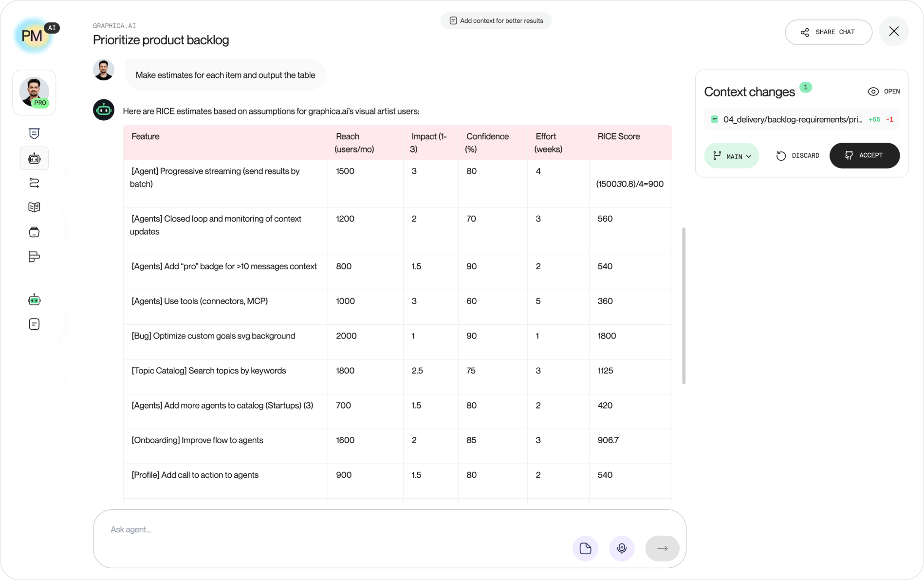Select the Improve flow to agents row
Viewport: 924px width, 580px height.
pyautogui.click(x=398, y=446)
